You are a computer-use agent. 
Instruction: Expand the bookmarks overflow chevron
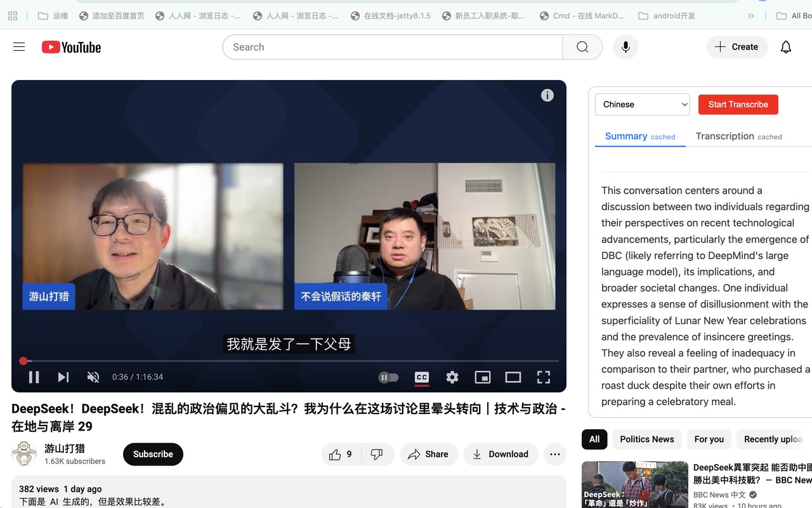(x=751, y=16)
